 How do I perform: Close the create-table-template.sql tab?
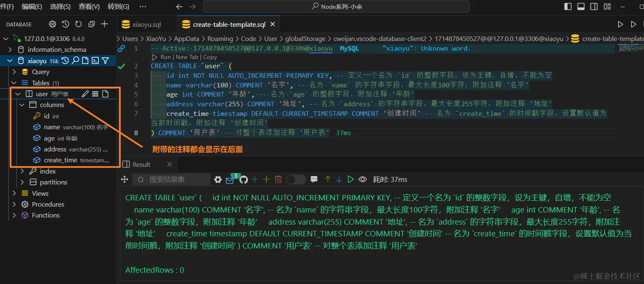[273, 25]
